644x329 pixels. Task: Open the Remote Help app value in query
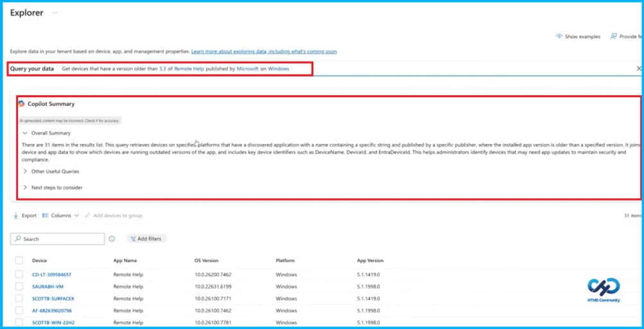189,69
